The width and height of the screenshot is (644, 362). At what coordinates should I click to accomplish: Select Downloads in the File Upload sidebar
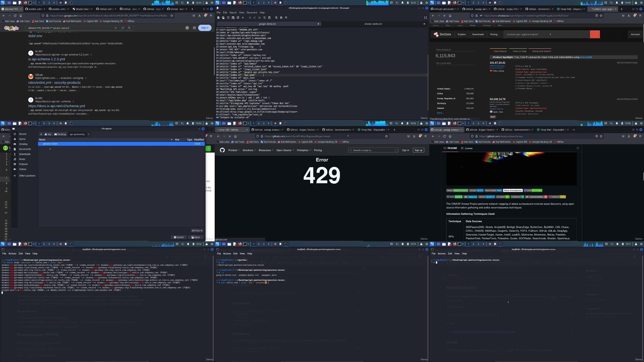click(x=25, y=154)
